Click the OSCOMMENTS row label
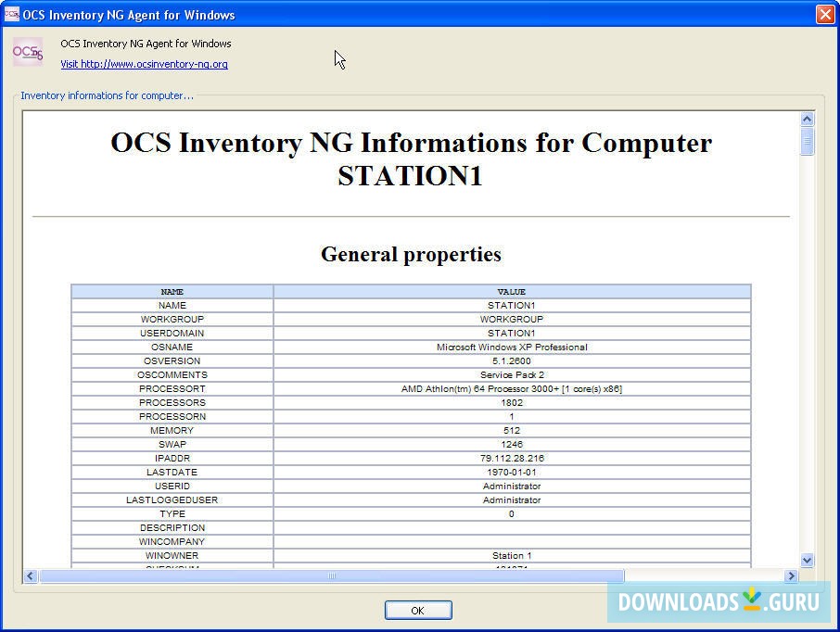Viewport: 840px width, 632px height. [x=172, y=375]
